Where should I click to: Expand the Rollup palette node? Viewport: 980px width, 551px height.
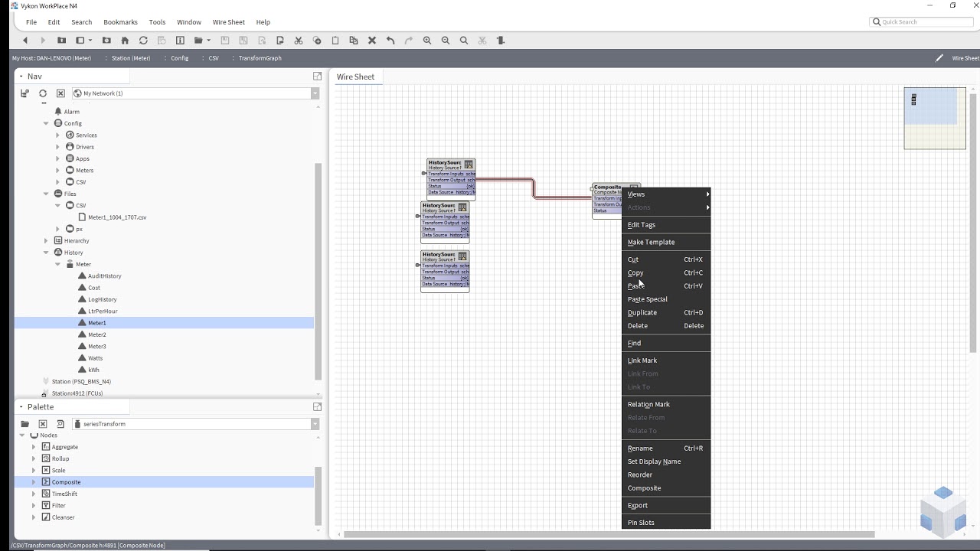click(x=34, y=458)
